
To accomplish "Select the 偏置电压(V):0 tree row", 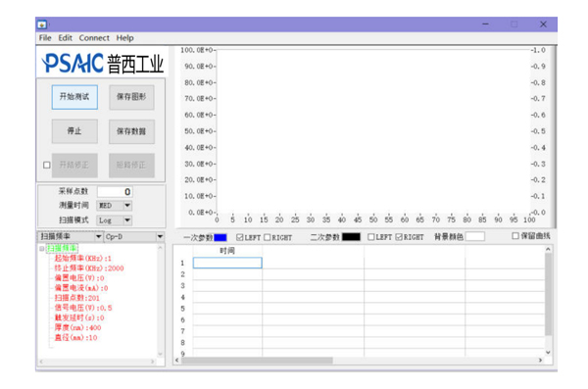I will pos(79,278).
